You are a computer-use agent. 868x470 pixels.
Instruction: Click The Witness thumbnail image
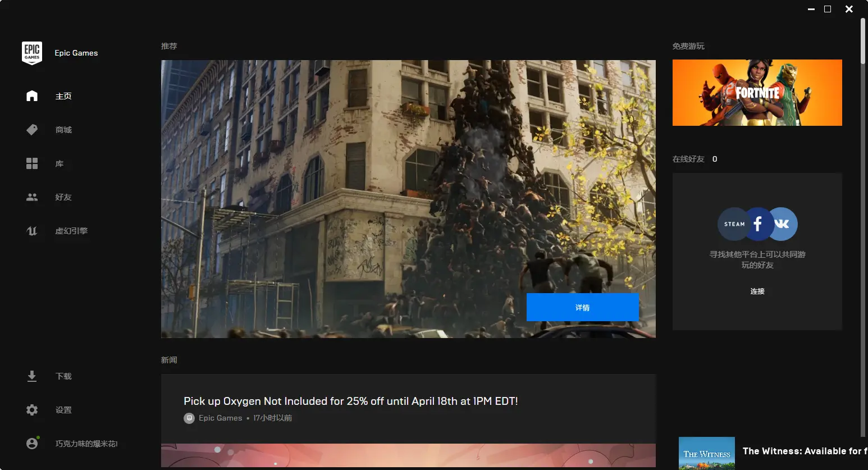707,453
